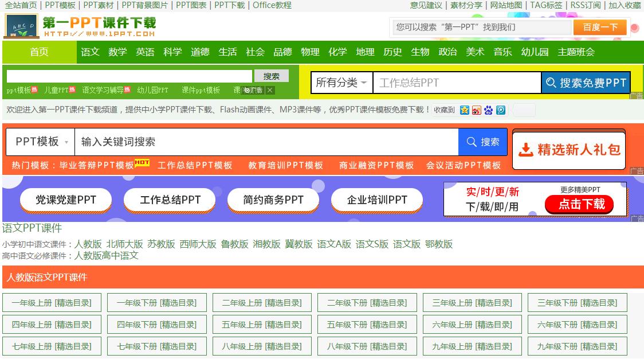Switch to the 数学 navigation tab
The width and height of the screenshot is (644, 359).
click(117, 52)
